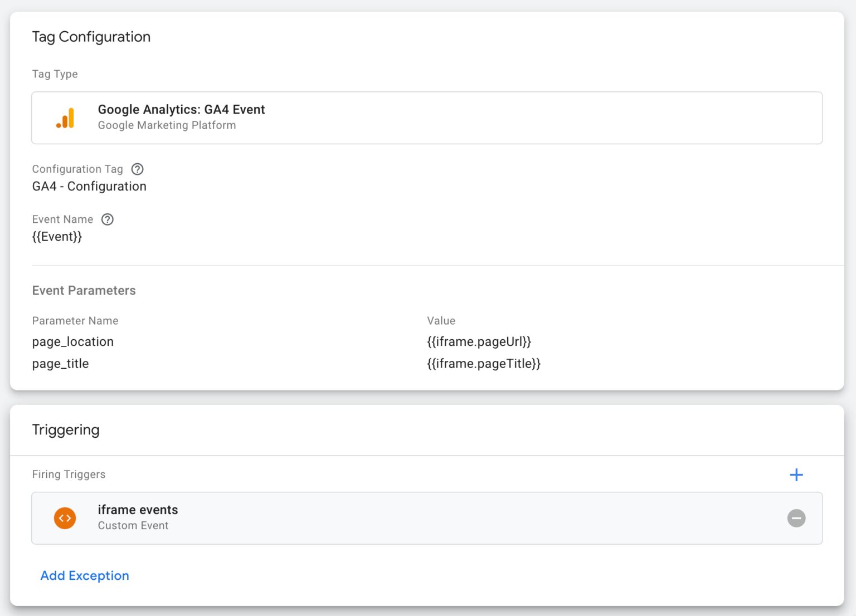Click the page_title parameter name

(61, 364)
